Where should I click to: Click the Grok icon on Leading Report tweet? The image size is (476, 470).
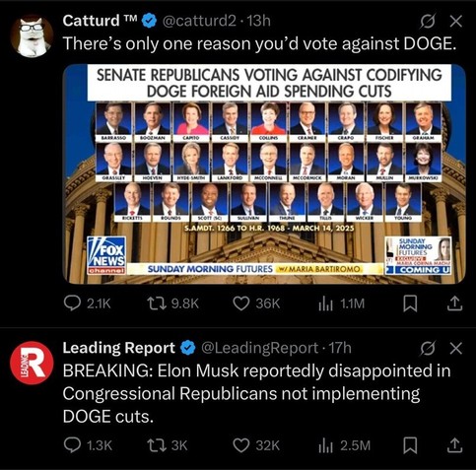point(429,348)
